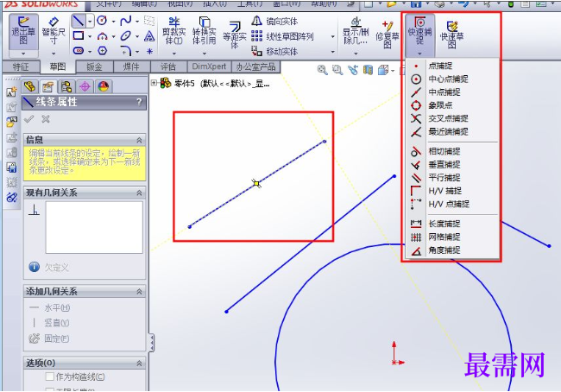Viewport: 561px width, 392px height.
Task: Switch to the 焊件 tab
Action: (x=132, y=67)
